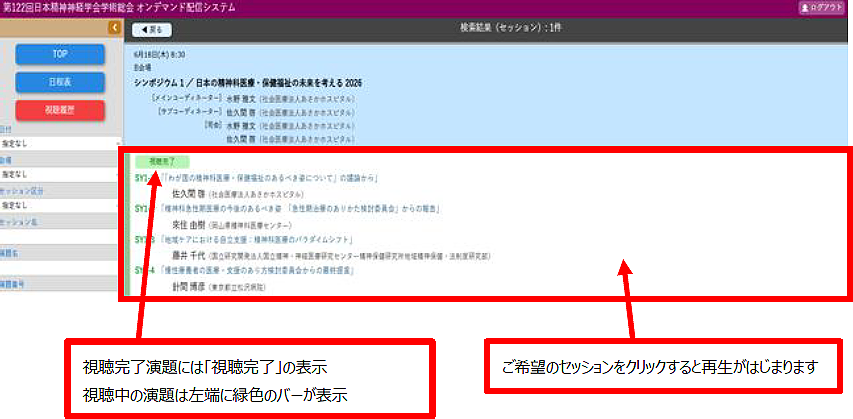This screenshot has height=419, width=853.
Task: Click the ログアウト logout button
Action: coord(820,8)
